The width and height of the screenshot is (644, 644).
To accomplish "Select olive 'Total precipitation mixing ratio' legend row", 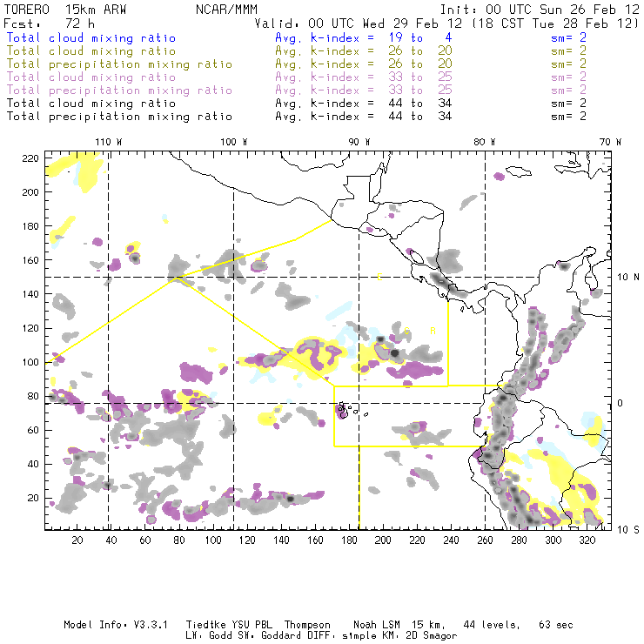I will point(119,64).
